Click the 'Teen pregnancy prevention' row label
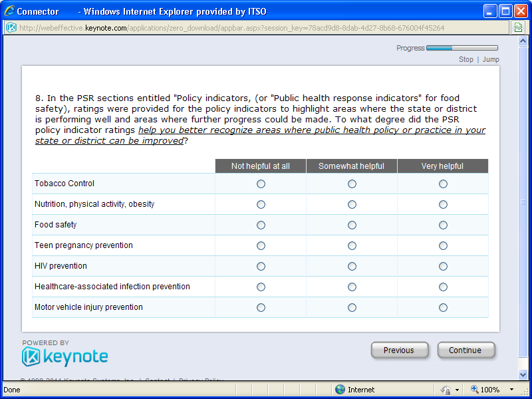The image size is (532, 399). (84, 245)
